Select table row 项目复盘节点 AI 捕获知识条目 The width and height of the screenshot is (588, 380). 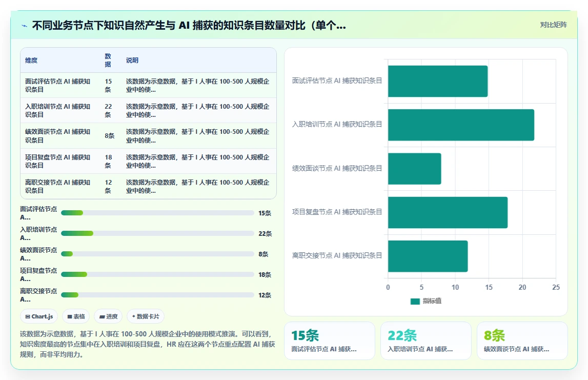pyautogui.click(x=148, y=161)
